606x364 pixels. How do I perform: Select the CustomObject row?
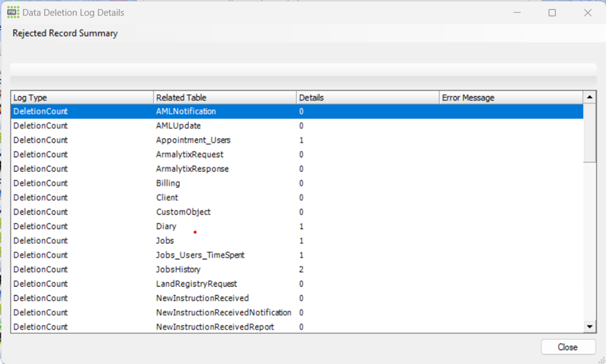pos(183,212)
